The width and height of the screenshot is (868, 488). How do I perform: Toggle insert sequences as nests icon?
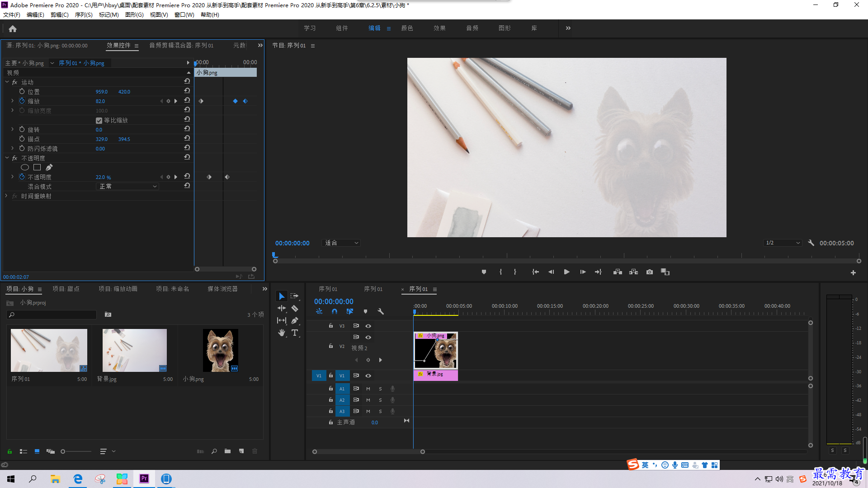click(x=319, y=311)
